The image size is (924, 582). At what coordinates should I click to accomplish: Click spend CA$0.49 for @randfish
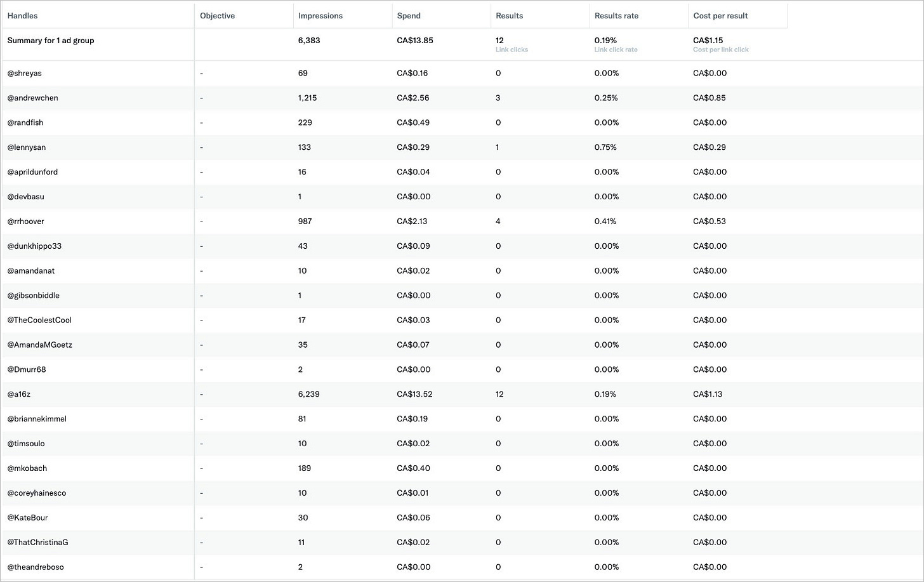413,123
